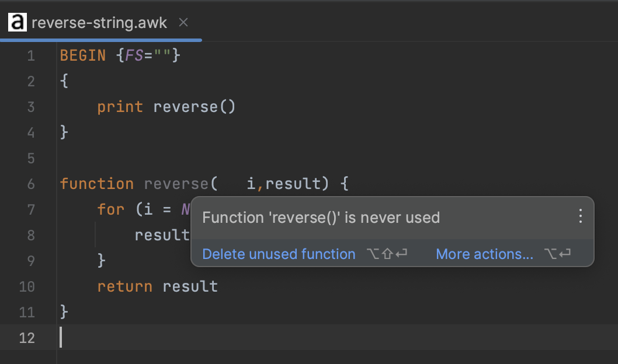Click the closing brace on line 11
The height and width of the screenshot is (364, 618).
[x=64, y=312]
